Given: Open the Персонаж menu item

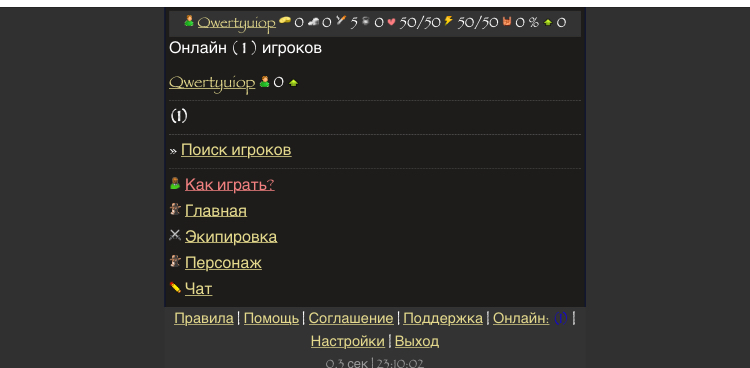Looking at the screenshot, I should click(223, 263).
